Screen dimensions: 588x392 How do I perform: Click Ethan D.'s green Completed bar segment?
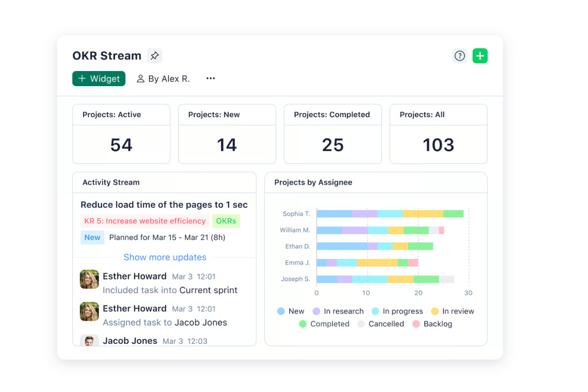point(420,246)
